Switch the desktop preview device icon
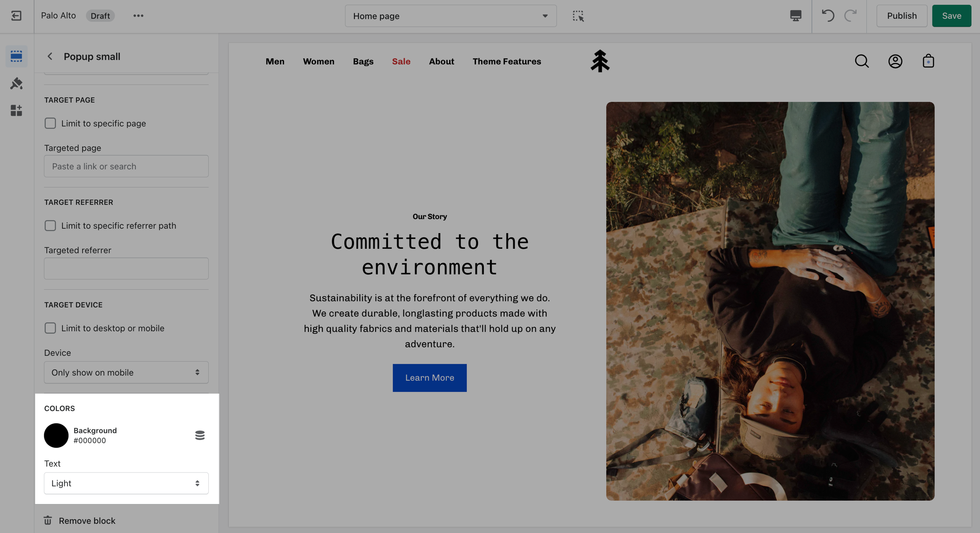The width and height of the screenshot is (980, 533). [x=795, y=16]
